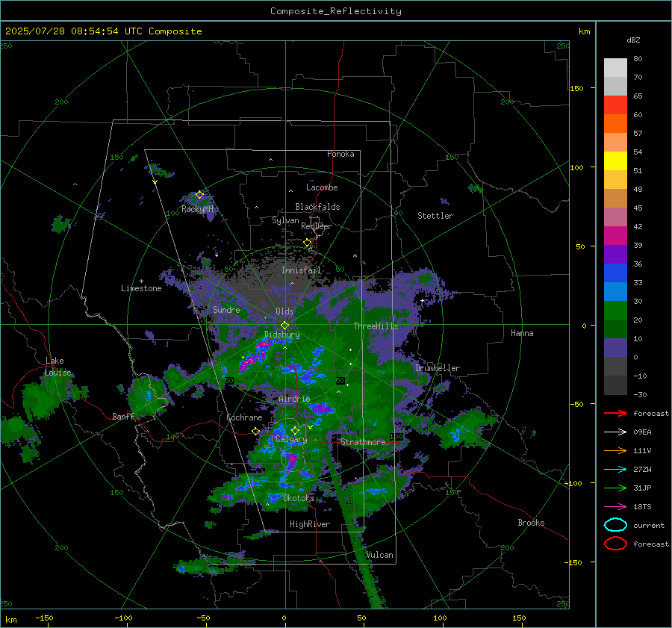Click the km unit label at top right
The height and width of the screenshot is (628, 672).
click(584, 31)
